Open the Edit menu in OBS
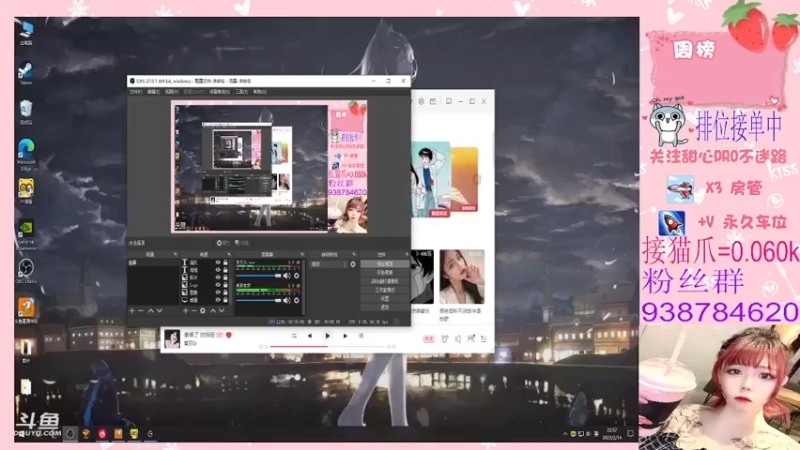 coord(153,92)
